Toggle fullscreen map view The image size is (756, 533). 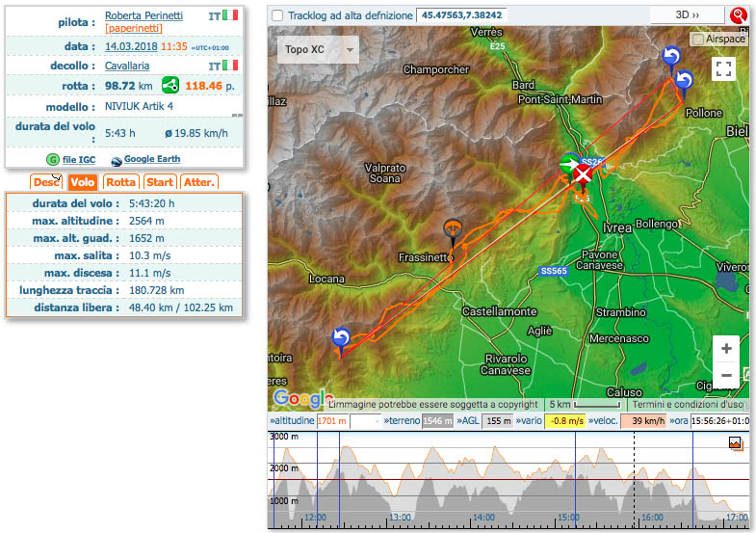pos(724,68)
